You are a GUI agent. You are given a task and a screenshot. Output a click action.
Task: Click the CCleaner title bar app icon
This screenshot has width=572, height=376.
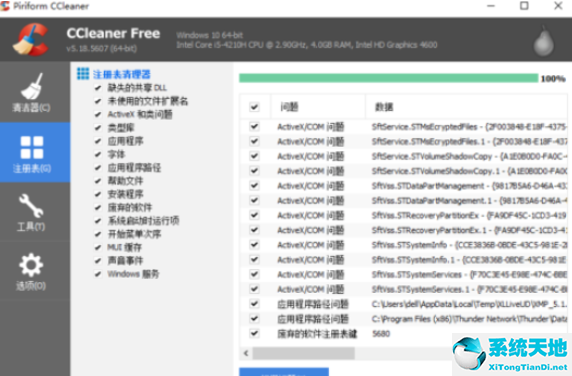(5, 6)
